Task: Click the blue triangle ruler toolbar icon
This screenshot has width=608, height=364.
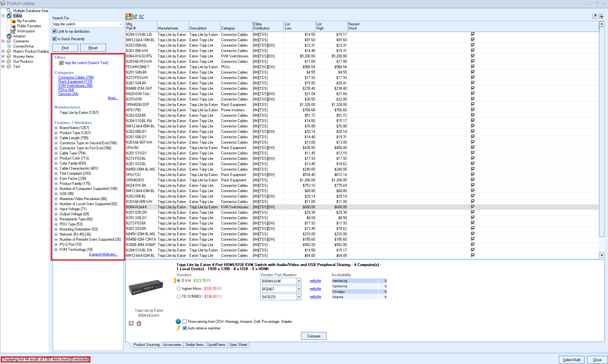Action: click(x=142, y=16)
